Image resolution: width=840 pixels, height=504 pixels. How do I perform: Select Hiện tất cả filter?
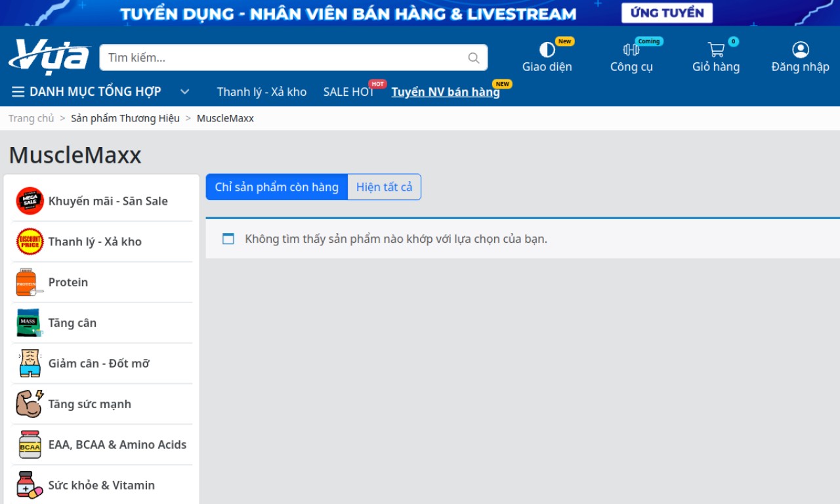384,187
